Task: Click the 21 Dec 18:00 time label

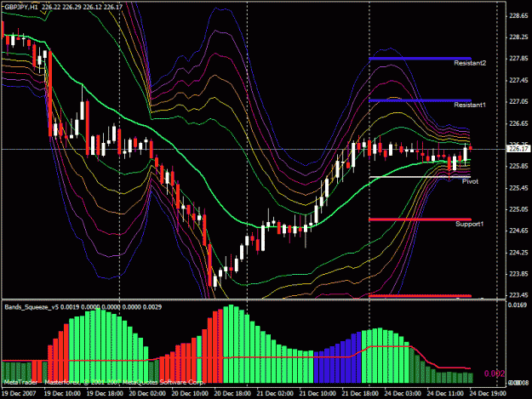Action: pyautogui.click(x=360, y=394)
